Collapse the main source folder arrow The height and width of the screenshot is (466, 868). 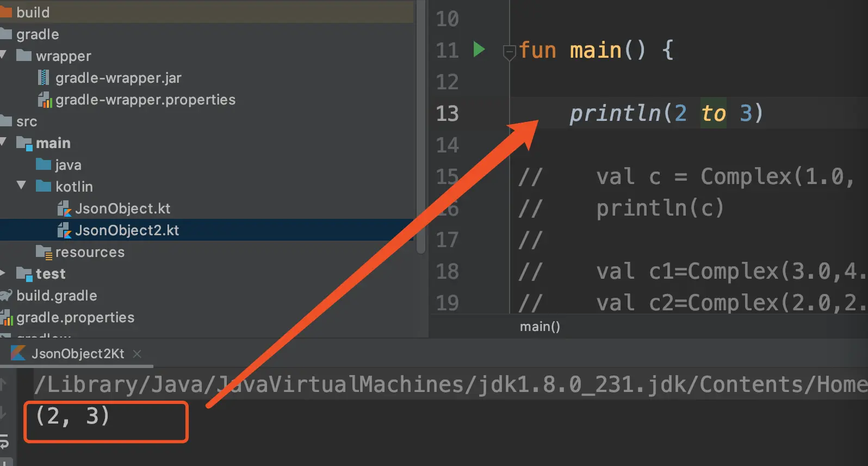[x=3, y=143]
